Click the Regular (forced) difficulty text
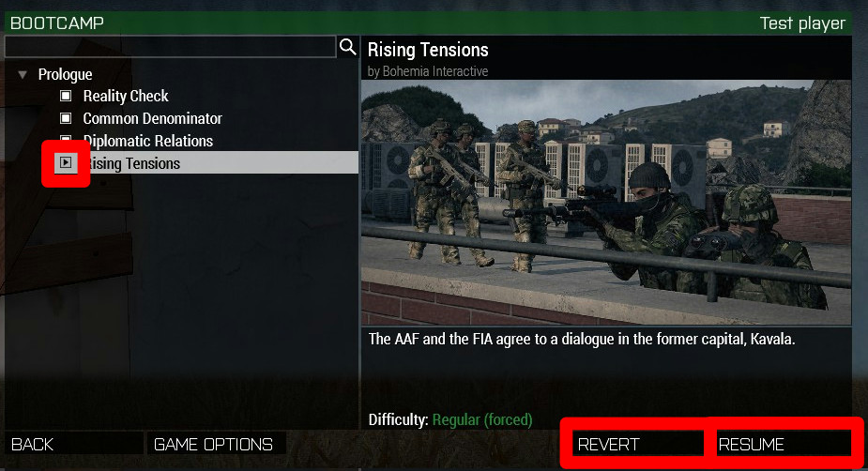The height and width of the screenshot is (471, 868). point(482,420)
